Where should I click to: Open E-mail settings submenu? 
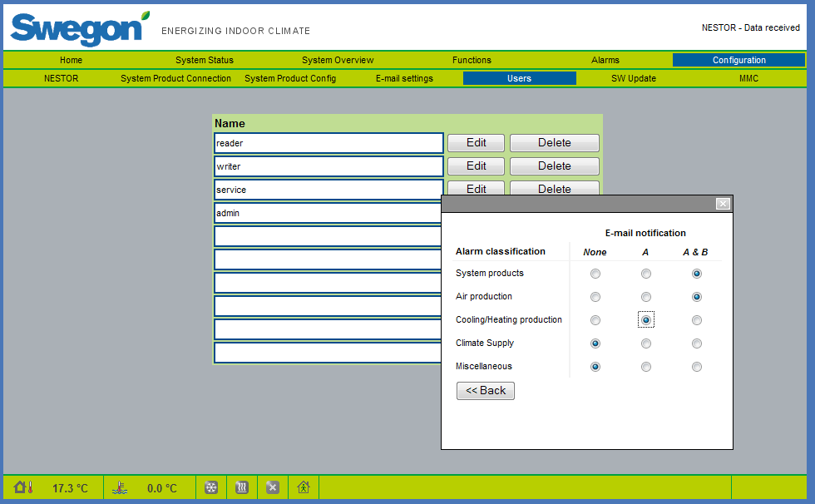[x=404, y=78]
